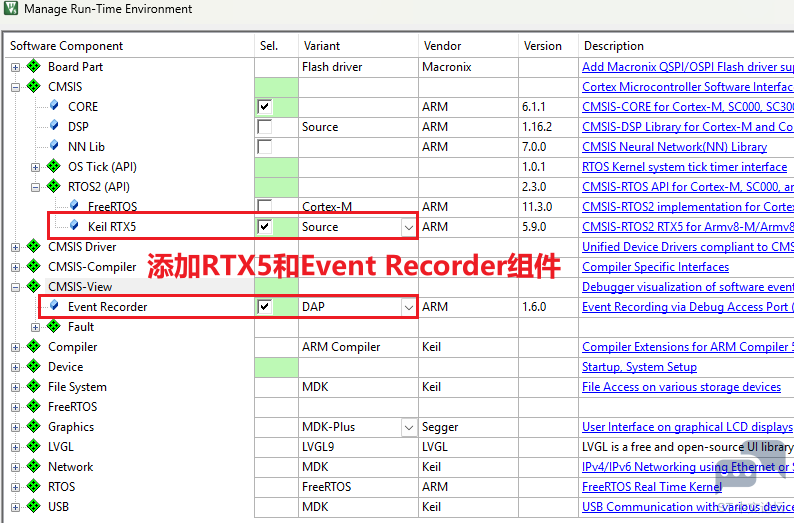Click the Macronix vendor cell
794x523 pixels.
(x=468, y=67)
